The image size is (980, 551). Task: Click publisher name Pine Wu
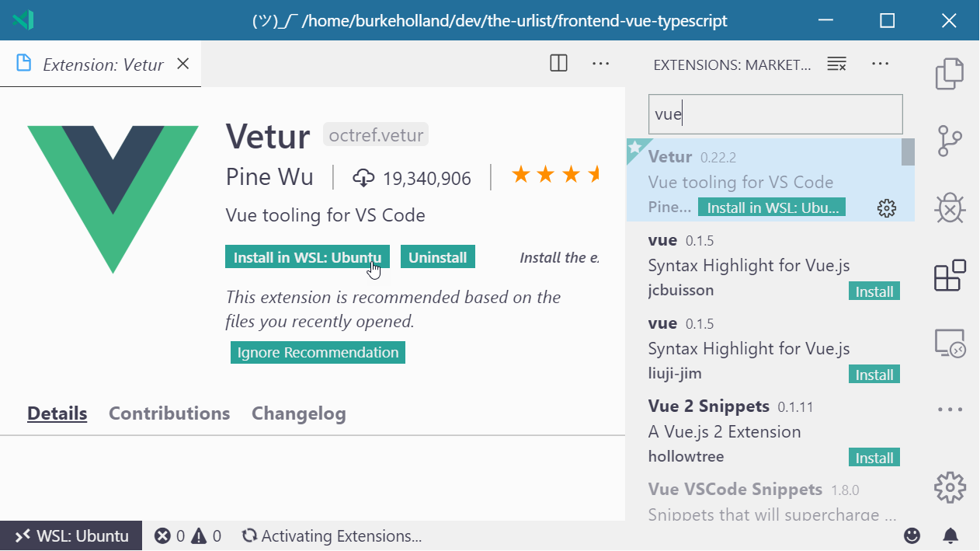[x=269, y=177]
